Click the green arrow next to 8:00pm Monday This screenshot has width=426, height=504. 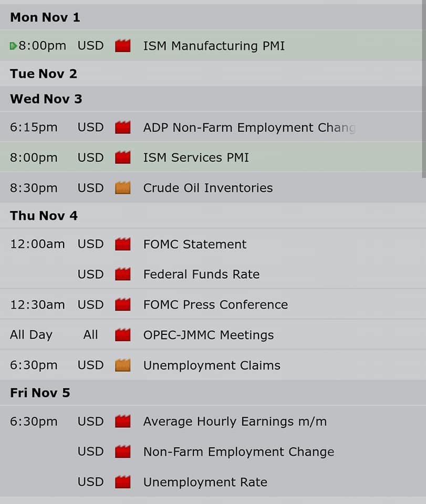13,46
